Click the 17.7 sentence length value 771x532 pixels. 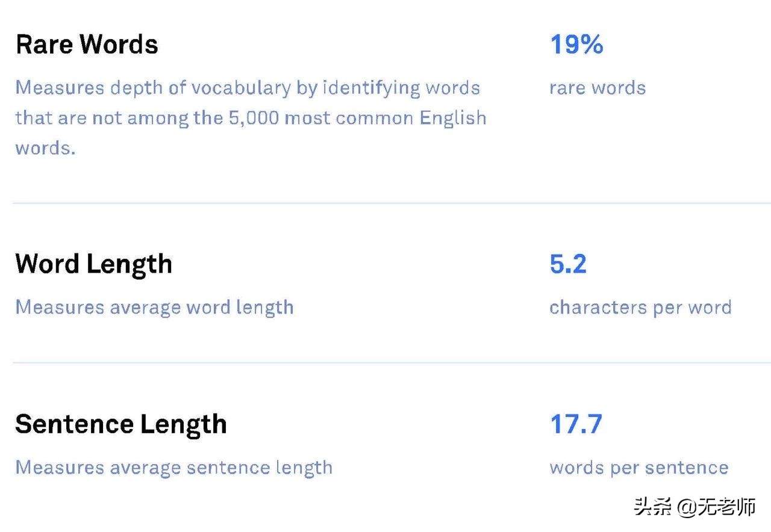(576, 424)
